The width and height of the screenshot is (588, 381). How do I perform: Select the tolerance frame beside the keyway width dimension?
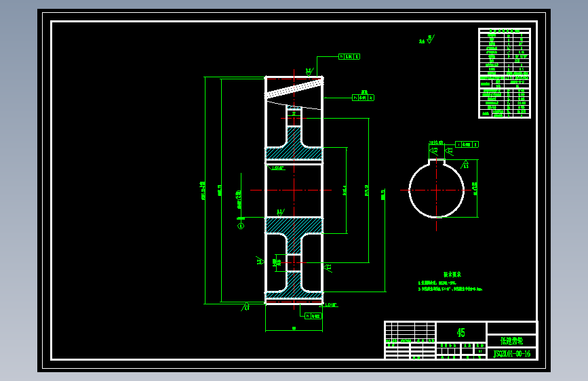(x=467, y=144)
